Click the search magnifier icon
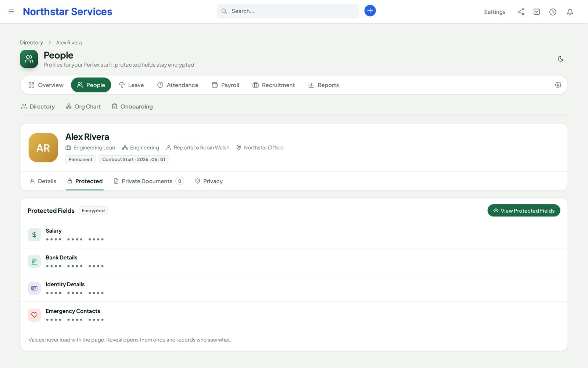This screenshot has height=368, width=588. [224, 11]
